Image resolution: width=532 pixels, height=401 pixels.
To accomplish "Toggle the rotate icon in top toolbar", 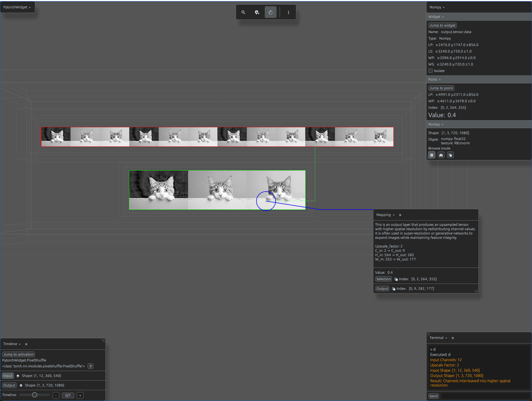I will point(271,12).
